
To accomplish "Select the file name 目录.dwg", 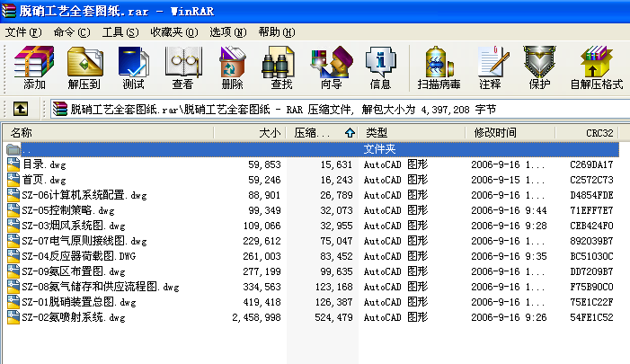I will pos(44,164).
